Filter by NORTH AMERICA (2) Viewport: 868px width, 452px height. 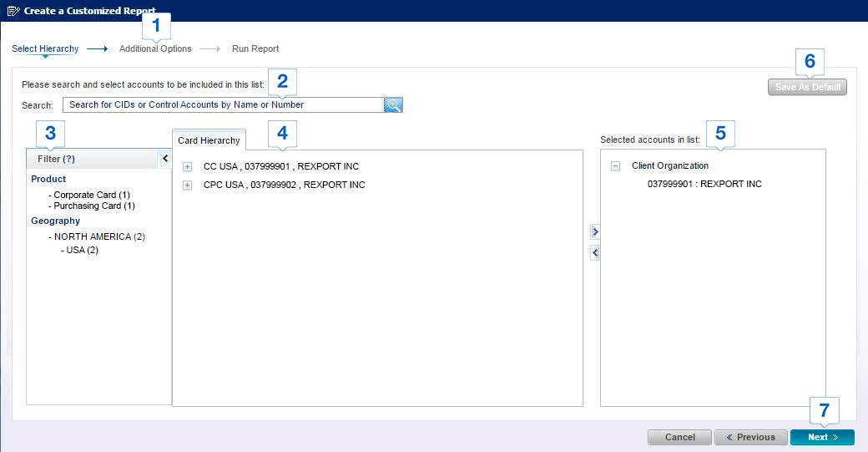coord(99,236)
